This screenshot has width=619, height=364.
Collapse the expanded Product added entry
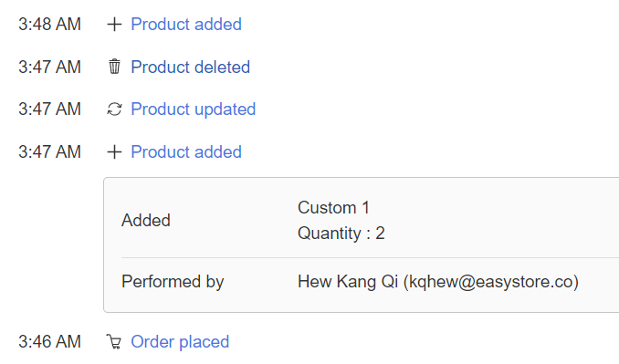(x=186, y=151)
